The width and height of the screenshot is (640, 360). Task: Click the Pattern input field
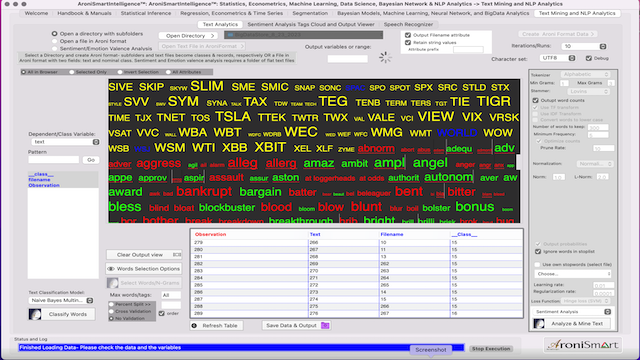click(53, 160)
